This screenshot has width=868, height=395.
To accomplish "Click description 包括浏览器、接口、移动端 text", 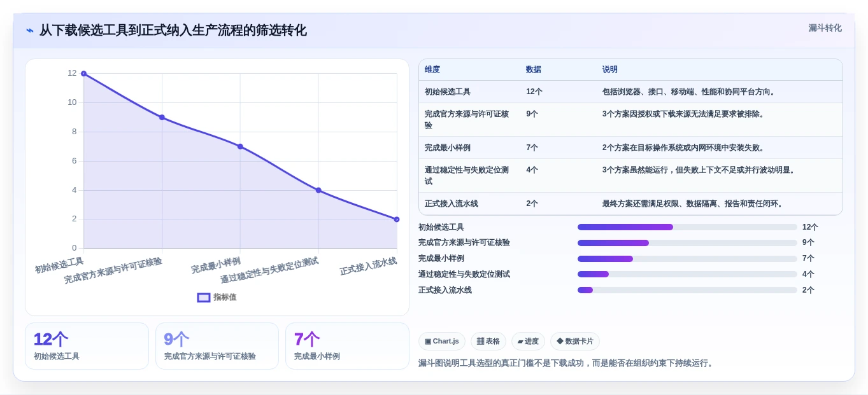I will [x=690, y=92].
